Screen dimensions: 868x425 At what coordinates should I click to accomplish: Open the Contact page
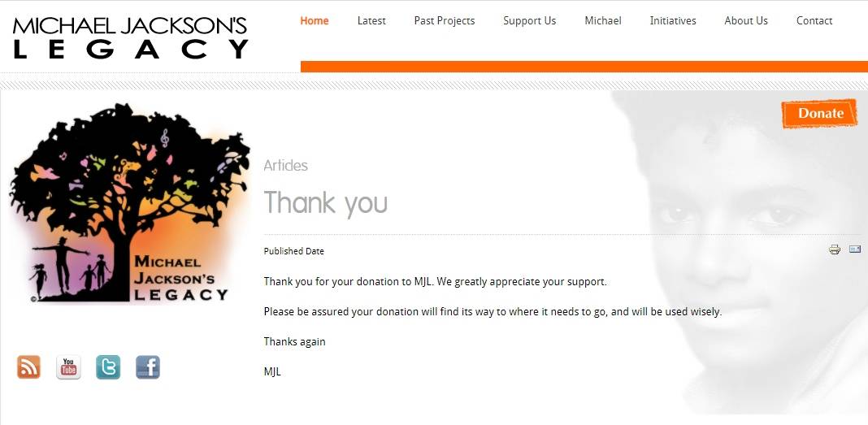tap(814, 21)
